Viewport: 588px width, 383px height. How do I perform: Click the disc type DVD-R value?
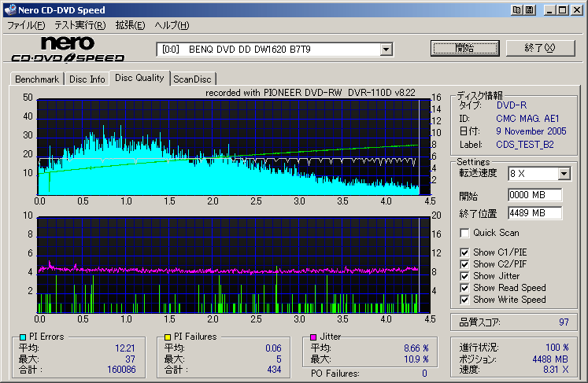tap(512, 105)
